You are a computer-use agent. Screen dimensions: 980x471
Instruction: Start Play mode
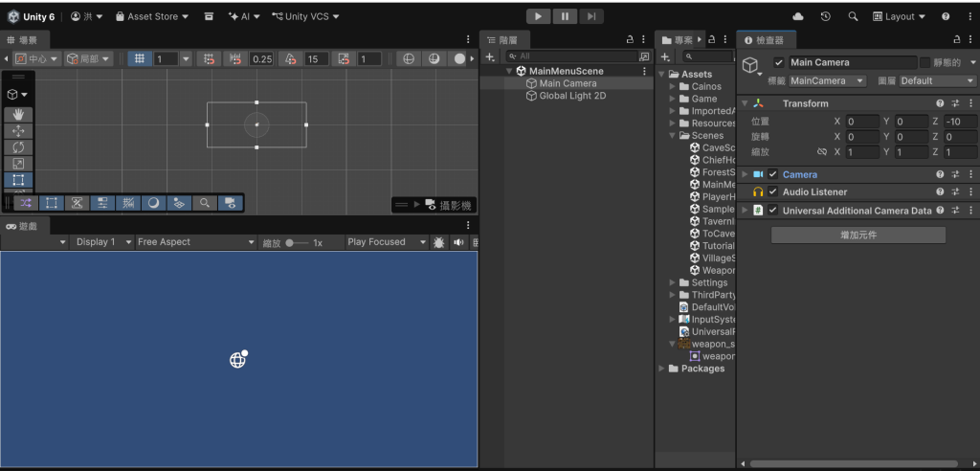point(538,17)
